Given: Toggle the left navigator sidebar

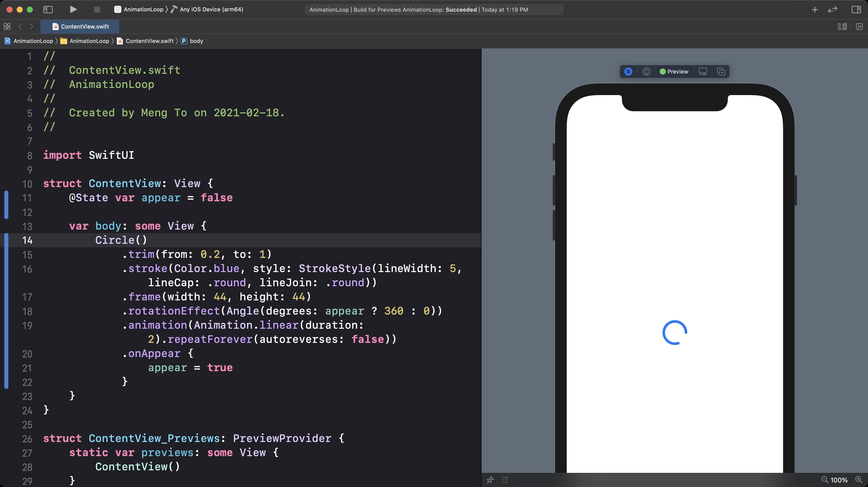Looking at the screenshot, I should (48, 9).
